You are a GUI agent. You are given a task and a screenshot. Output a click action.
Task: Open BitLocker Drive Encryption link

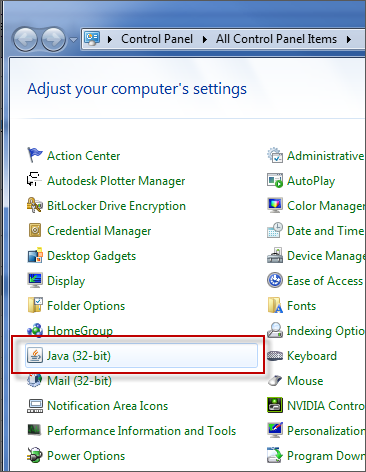tap(116, 206)
